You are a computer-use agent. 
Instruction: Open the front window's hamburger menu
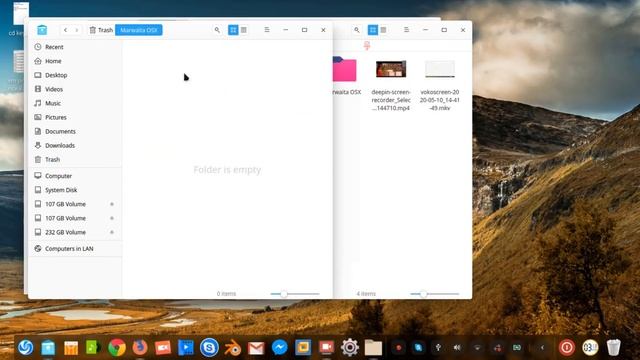[267, 30]
